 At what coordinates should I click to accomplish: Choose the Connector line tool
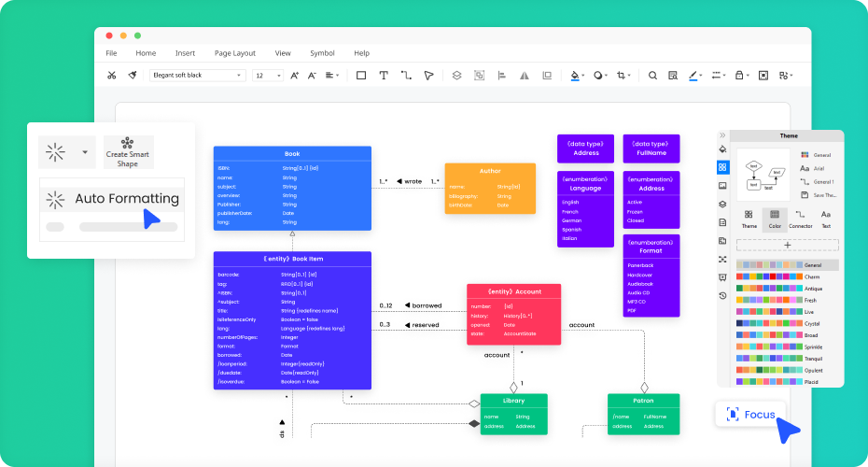tap(406, 75)
